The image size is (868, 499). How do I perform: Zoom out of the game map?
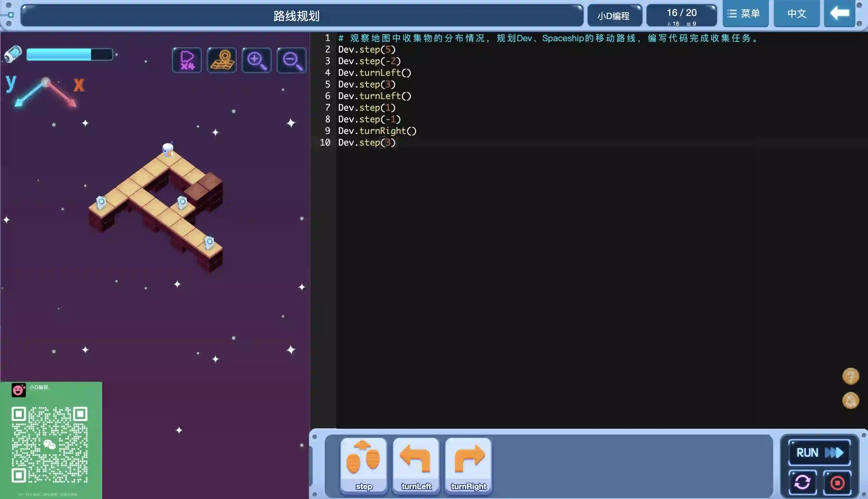(292, 60)
